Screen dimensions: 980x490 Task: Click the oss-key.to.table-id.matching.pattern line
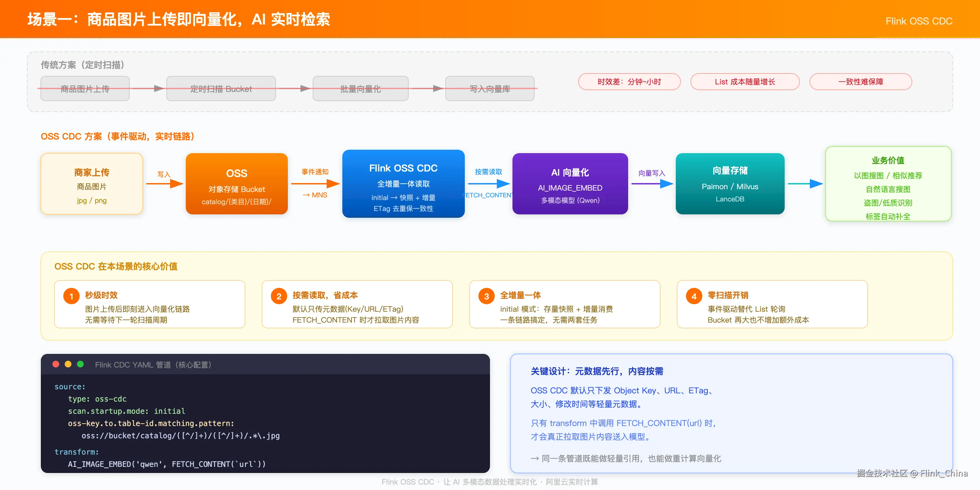[151, 423]
